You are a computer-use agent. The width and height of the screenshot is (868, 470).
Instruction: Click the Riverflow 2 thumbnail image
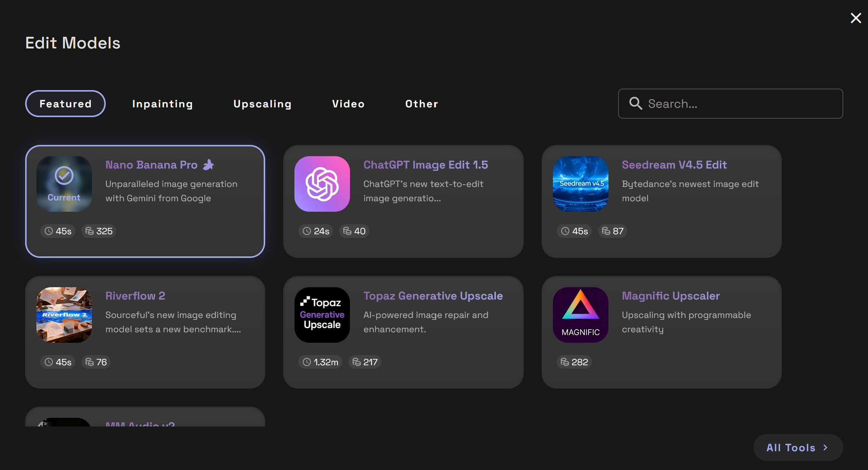[x=64, y=315]
